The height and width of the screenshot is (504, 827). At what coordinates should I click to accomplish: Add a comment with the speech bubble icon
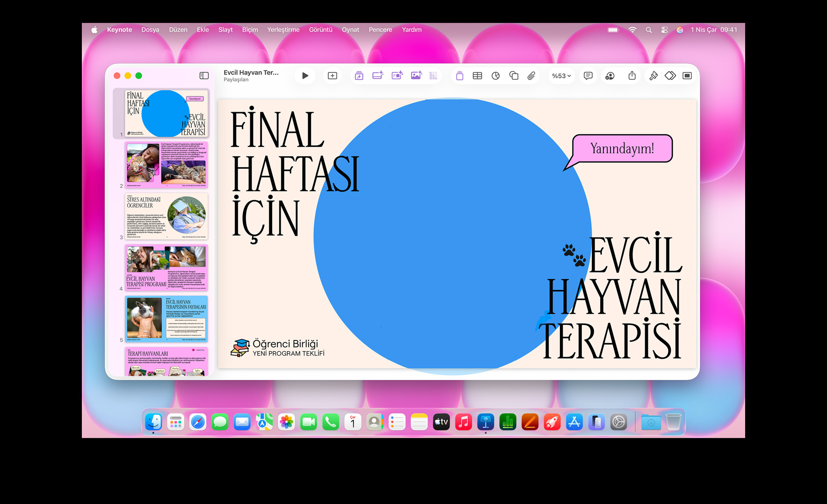coord(588,76)
